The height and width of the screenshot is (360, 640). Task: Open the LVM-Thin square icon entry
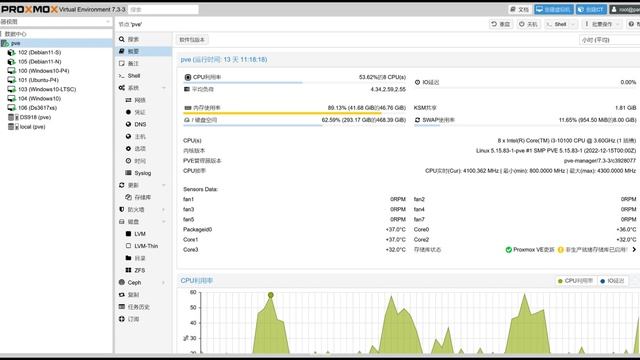coord(128,246)
